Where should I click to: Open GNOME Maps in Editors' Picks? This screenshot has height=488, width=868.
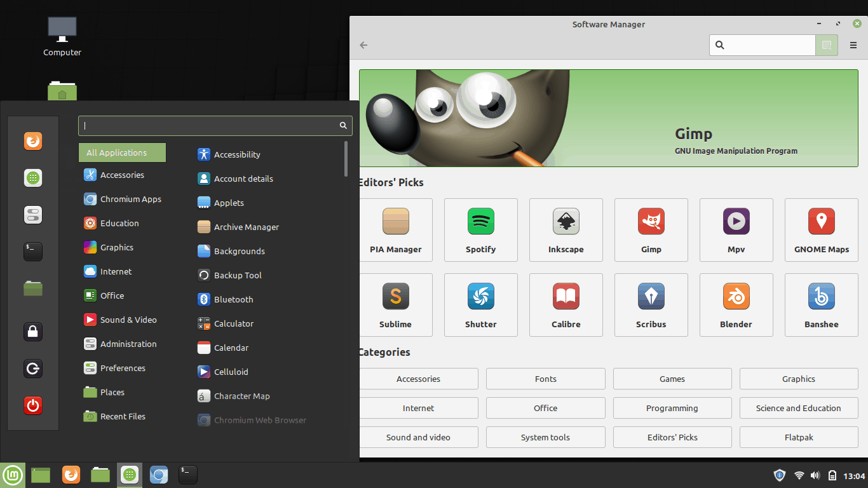tap(822, 230)
